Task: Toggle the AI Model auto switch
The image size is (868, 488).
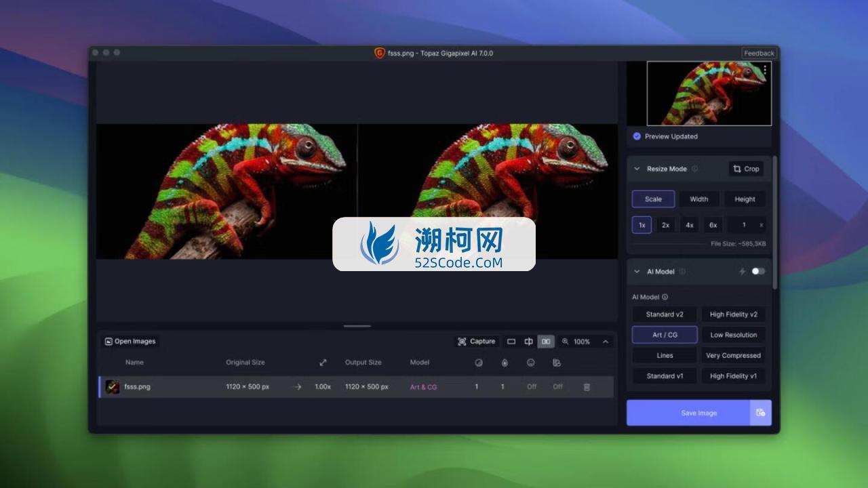Action: pos(757,272)
